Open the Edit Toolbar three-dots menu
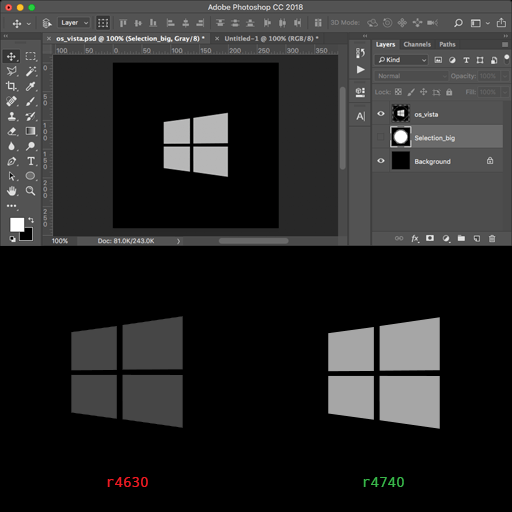This screenshot has width=512, height=512. point(11,206)
